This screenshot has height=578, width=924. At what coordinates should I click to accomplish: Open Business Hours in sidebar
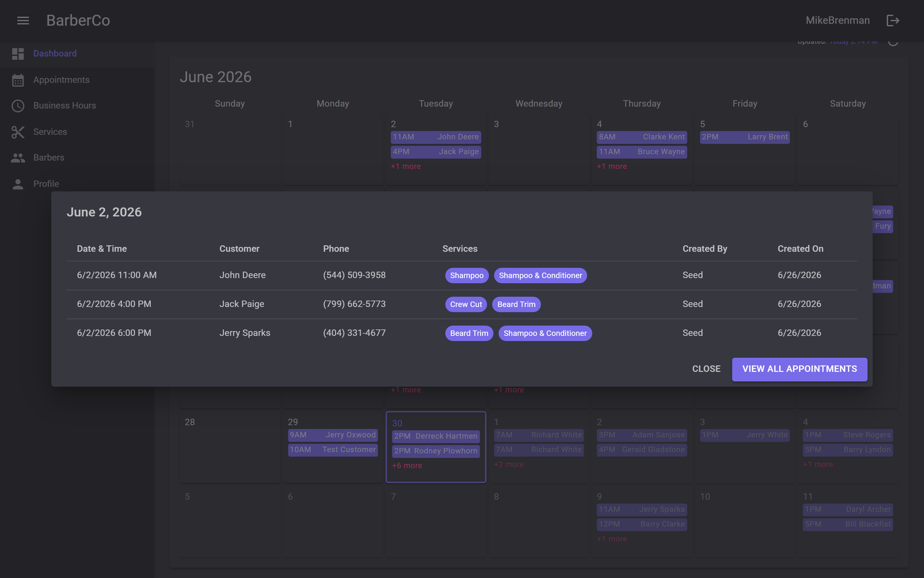pyautogui.click(x=77, y=106)
